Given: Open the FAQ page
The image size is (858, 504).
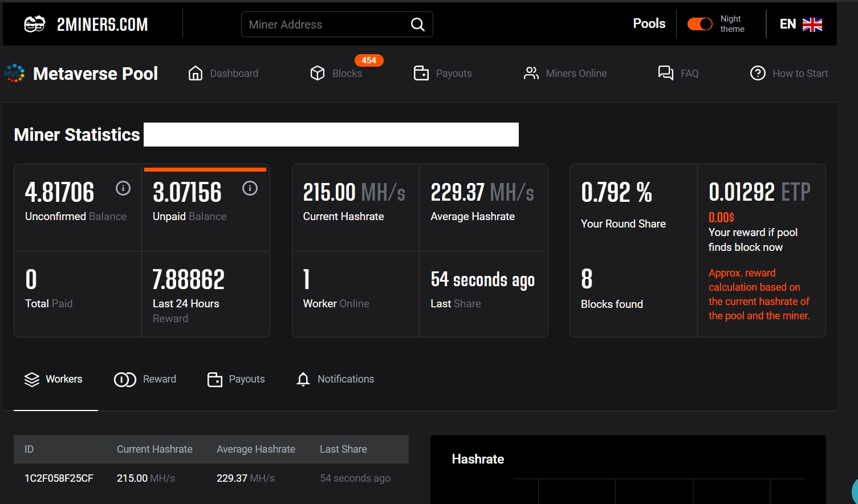Looking at the screenshot, I should 689,74.
